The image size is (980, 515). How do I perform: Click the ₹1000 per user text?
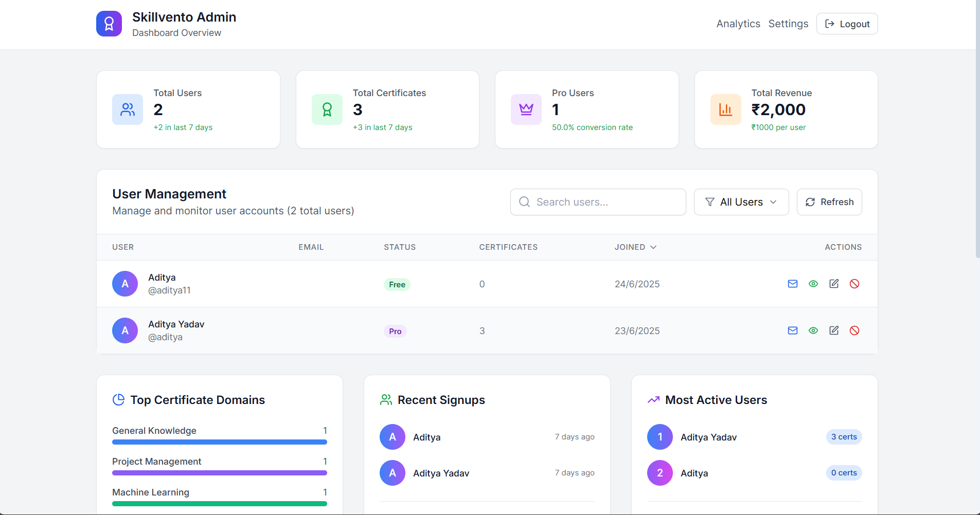click(x=778, y=127)
